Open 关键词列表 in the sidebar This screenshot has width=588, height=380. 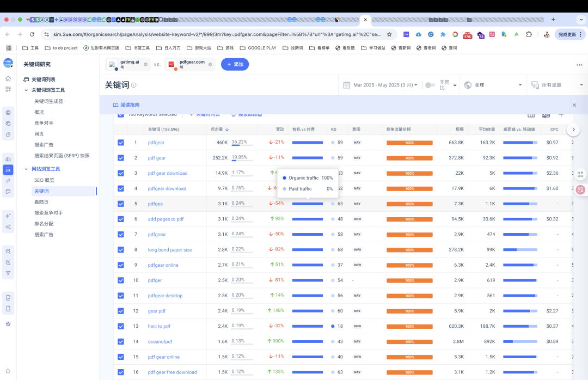(x=44, y=79)
